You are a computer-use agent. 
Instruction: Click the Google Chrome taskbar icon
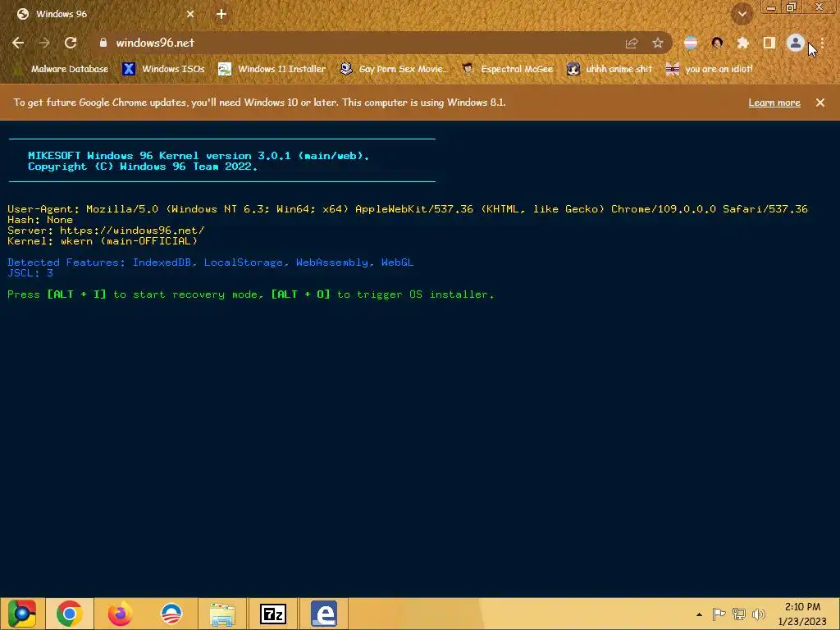(x=70, y=614)
